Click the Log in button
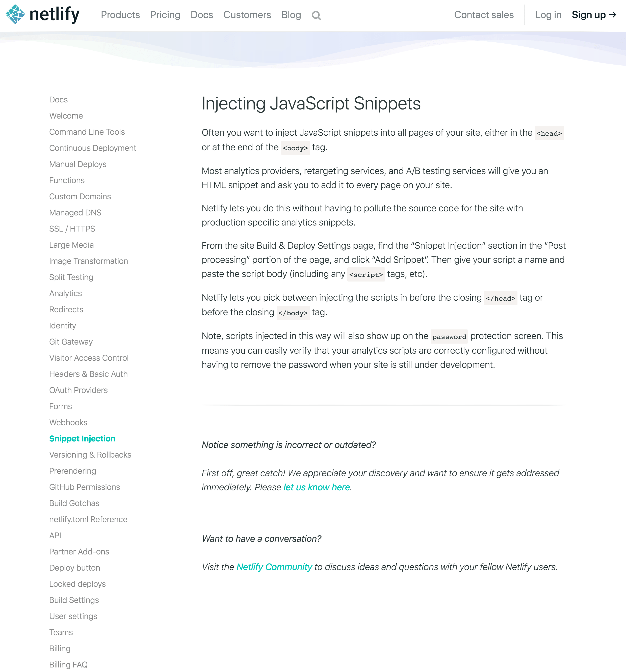This screenshot has width=626, height=672. tap(548, 15)
